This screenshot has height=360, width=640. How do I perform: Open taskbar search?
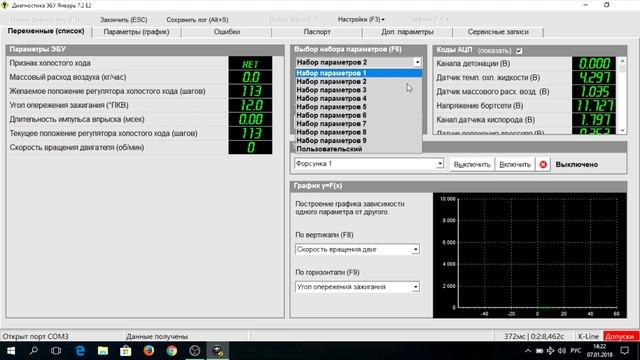click(x=34, y=351)
